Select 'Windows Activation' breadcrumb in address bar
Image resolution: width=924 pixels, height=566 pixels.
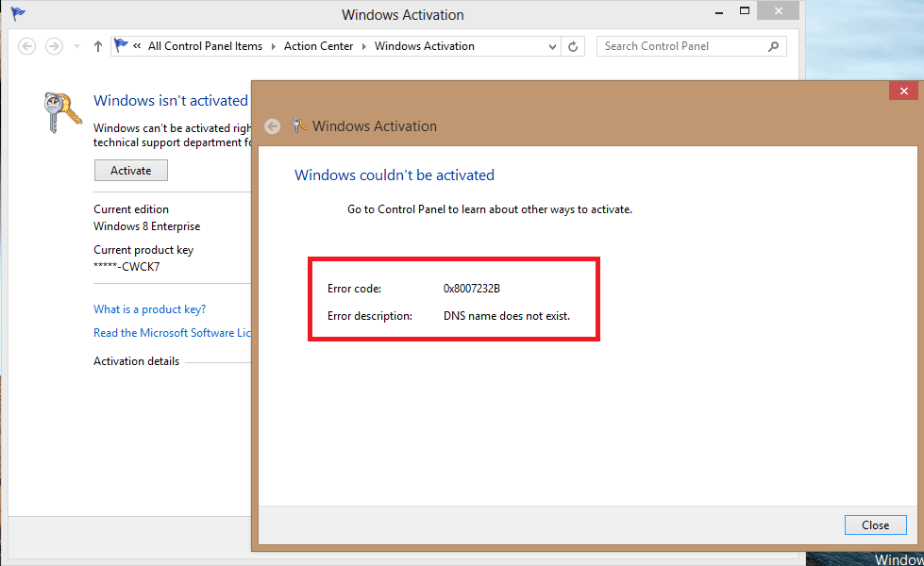425,46
